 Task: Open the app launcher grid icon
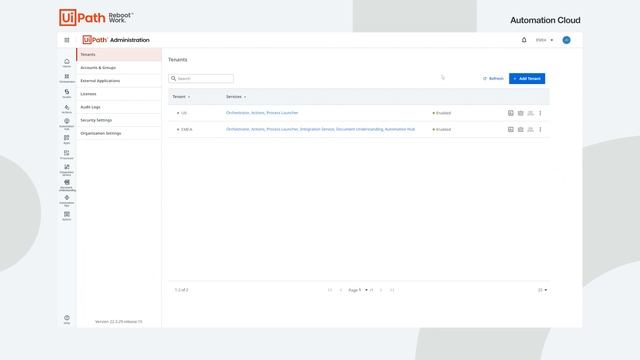tap(67, 40)
